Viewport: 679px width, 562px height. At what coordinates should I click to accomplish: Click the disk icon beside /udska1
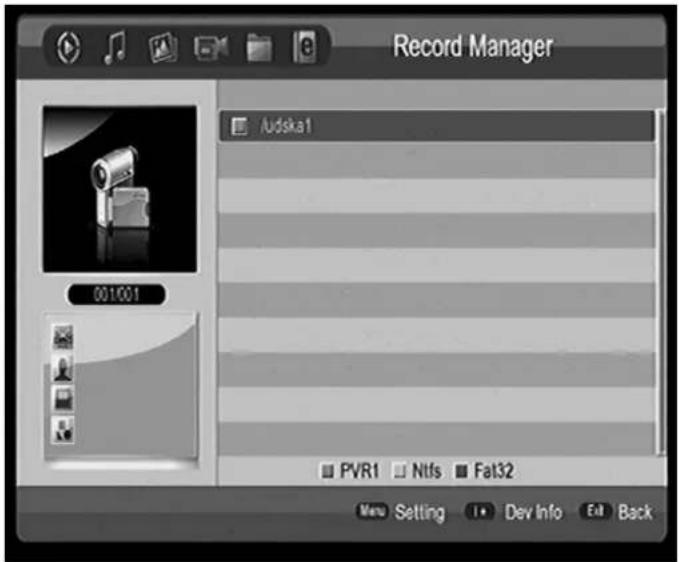[239, 126]
